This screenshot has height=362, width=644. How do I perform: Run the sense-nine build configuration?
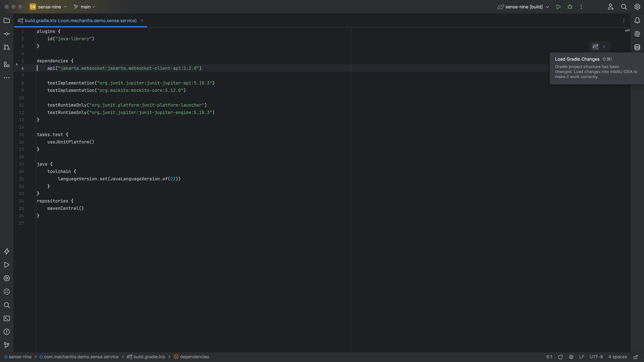(558, 7)
